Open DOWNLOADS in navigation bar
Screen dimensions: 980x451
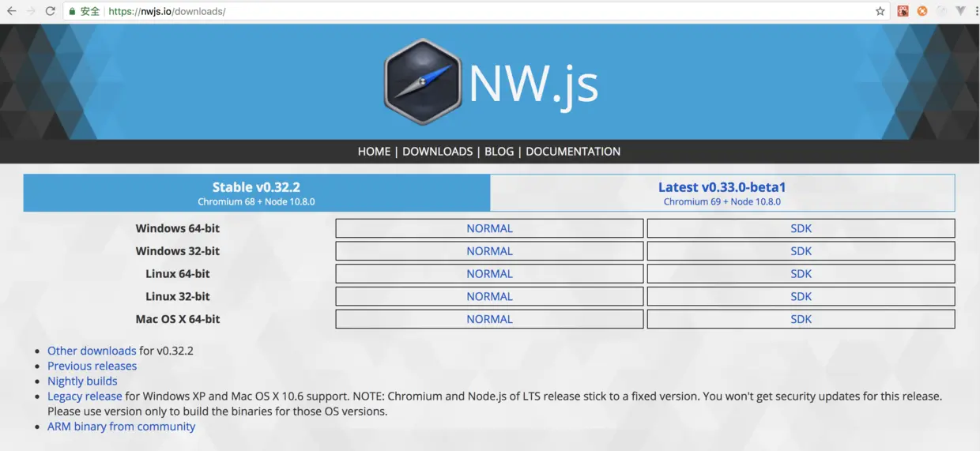click(x=437, y=152)
